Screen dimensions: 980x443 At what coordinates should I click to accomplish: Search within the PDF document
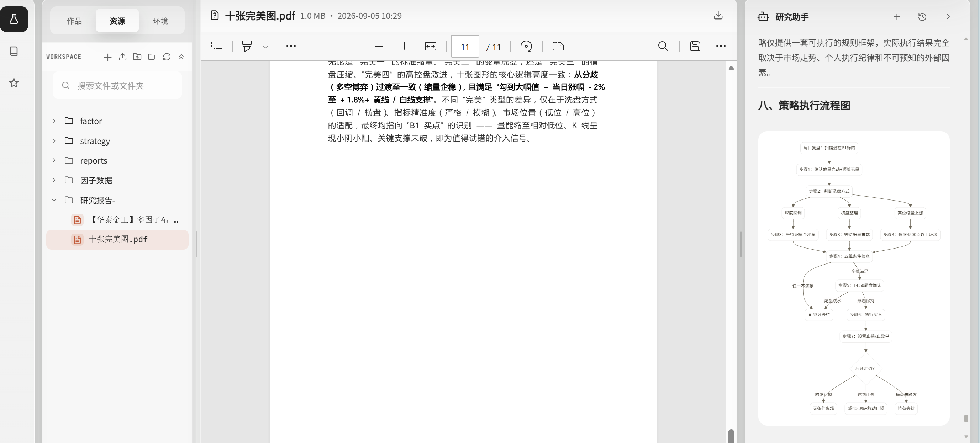663,46
